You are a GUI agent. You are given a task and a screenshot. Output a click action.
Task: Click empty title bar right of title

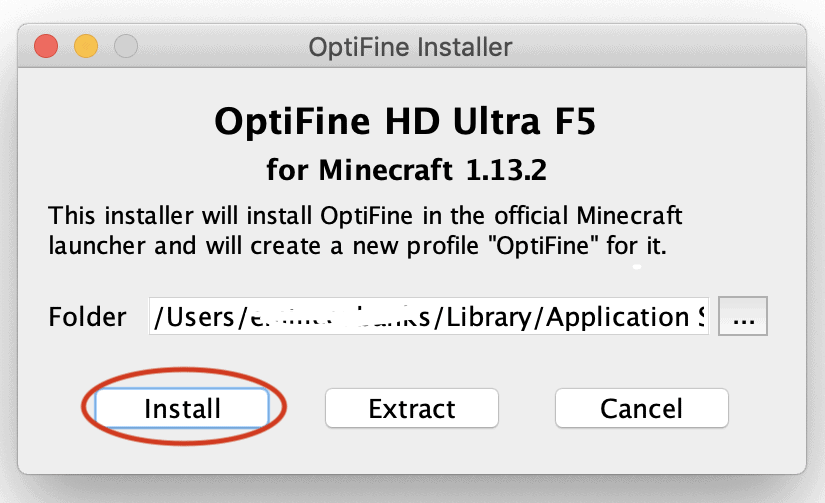point(658,46)
